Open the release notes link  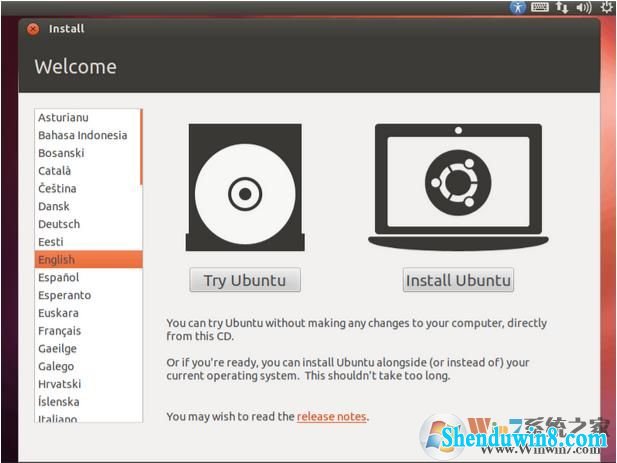(331, 417)
